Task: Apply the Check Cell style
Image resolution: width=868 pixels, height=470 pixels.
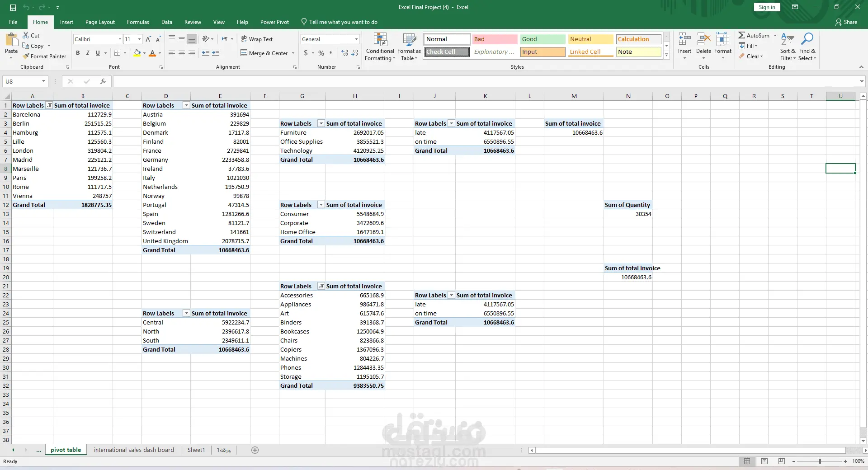Action: [x=447, y=52]
